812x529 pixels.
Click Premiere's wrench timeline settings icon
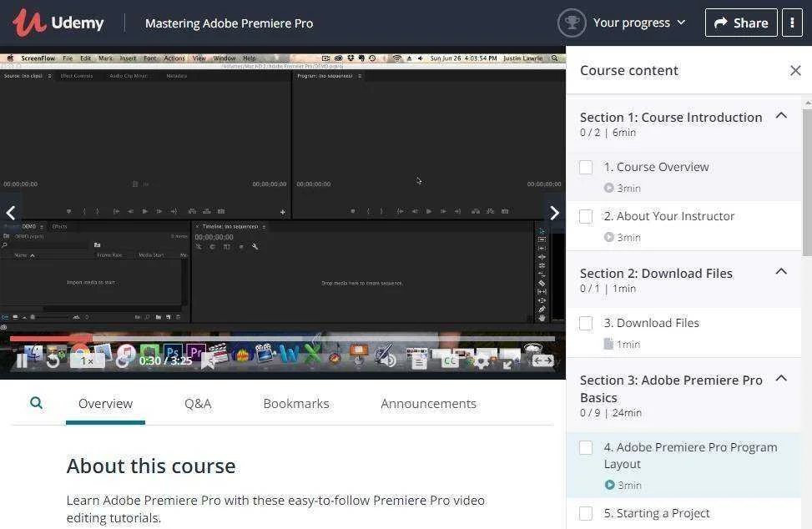pos(255,247)
